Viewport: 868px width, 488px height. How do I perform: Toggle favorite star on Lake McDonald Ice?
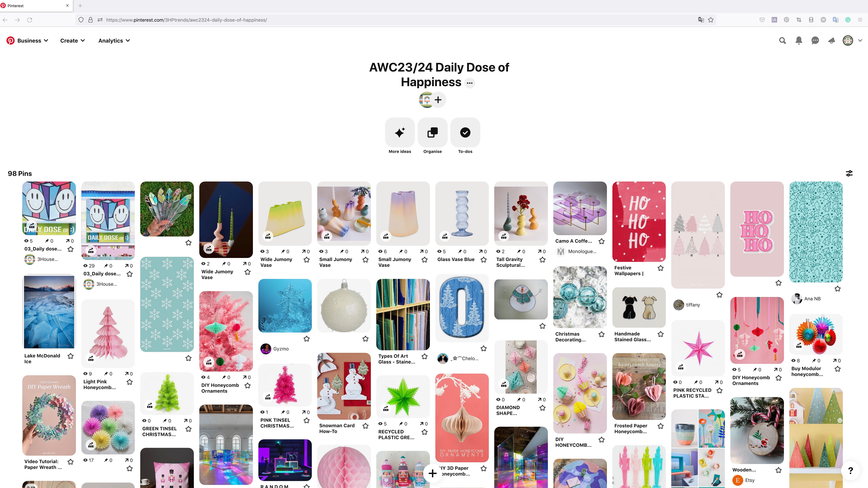(x=71, y=356)
